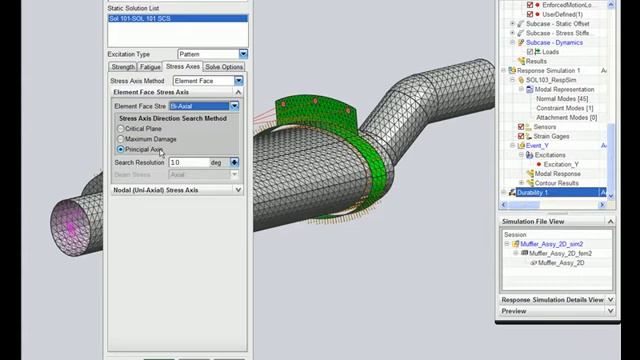Click the Muffler_Assy_2D_fem2 file icon
Screen dimensions: 640x360
524,253
